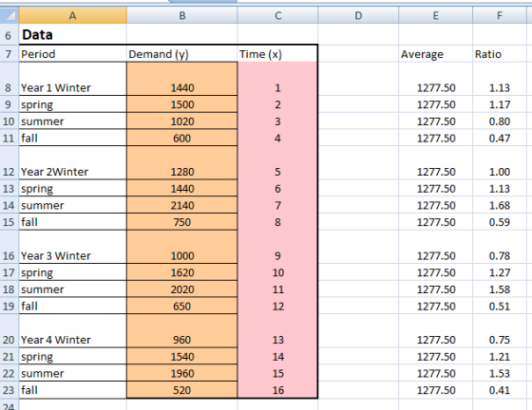Click demand value 1620
The image size is (532, 410).
tap(182, 272)
